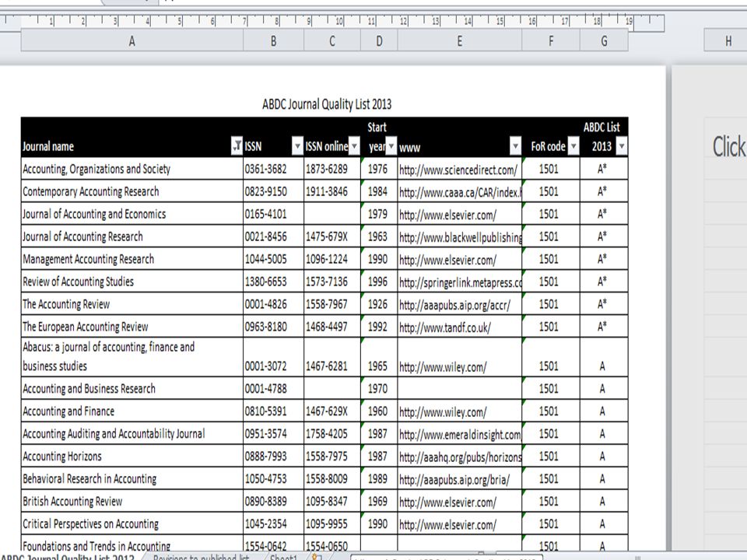Open the ABDC List 2013 filter dropdown
This screenshot has width=747, height=560.
621,146
